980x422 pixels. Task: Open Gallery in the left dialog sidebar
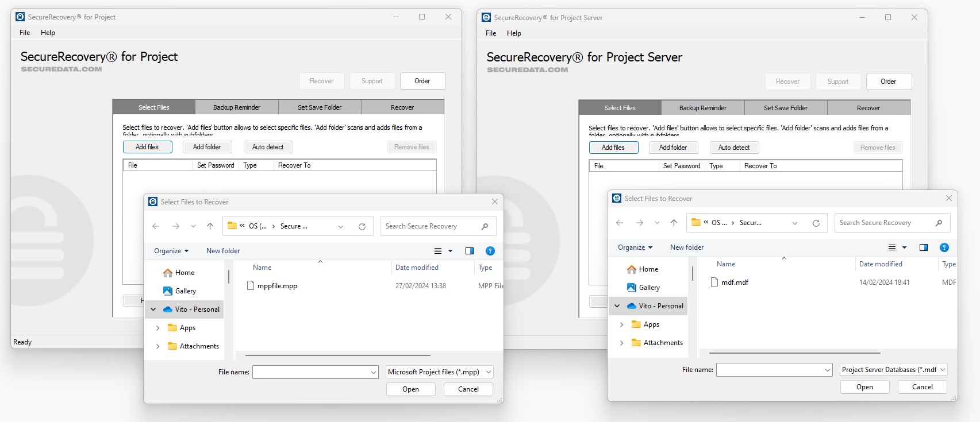click(x=185, y=291)
